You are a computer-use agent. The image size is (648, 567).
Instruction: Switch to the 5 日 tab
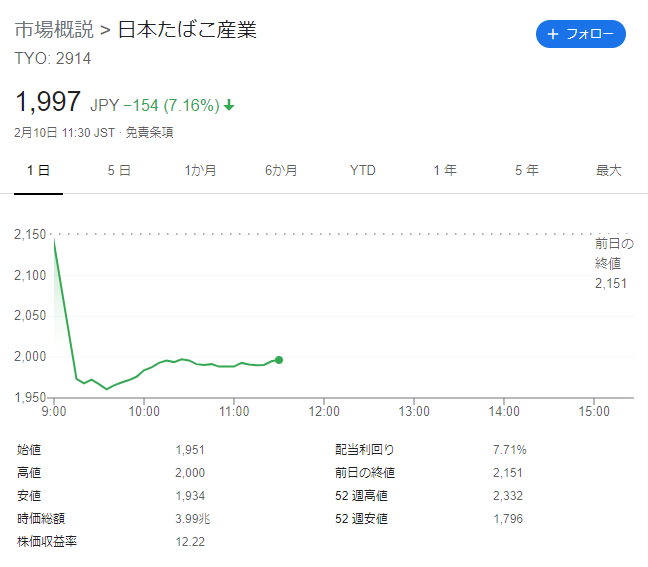coord(119,170)
